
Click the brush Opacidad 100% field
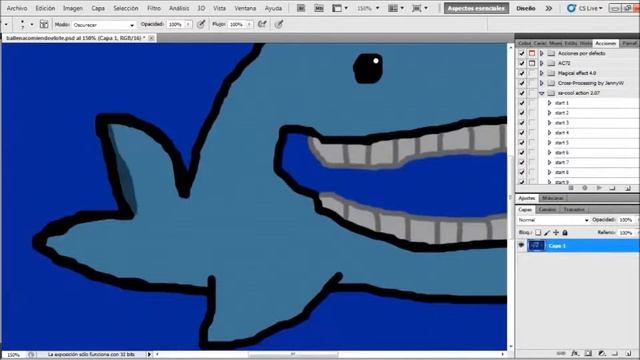tap(176, 24)
